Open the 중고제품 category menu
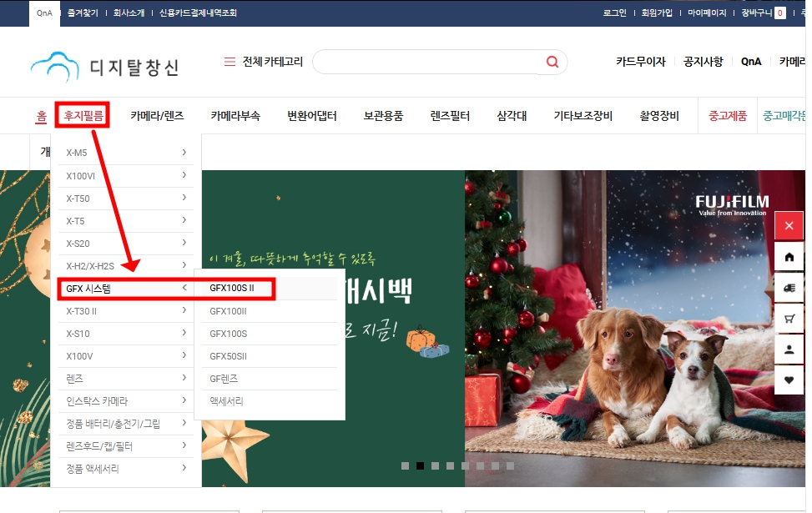The width and height of the screenshot is (812, 513). pos(728,116)
